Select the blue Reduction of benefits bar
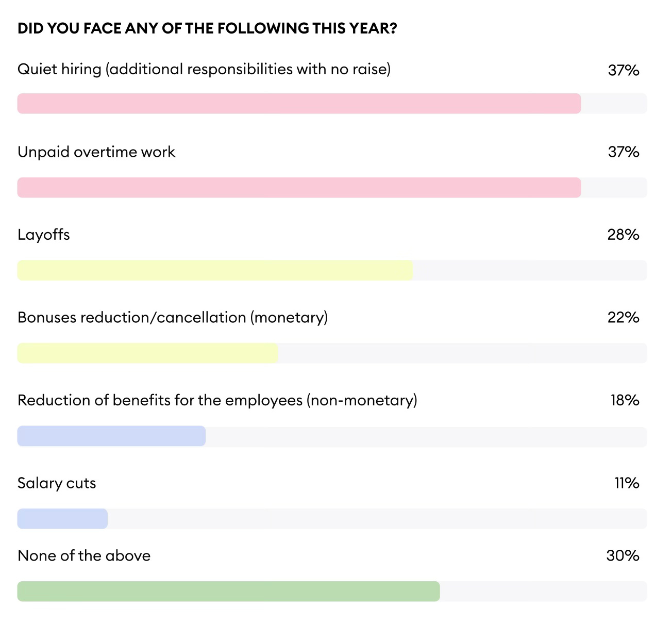The width and height of the screenshot is (672, 623). click(x=111, y=436)
